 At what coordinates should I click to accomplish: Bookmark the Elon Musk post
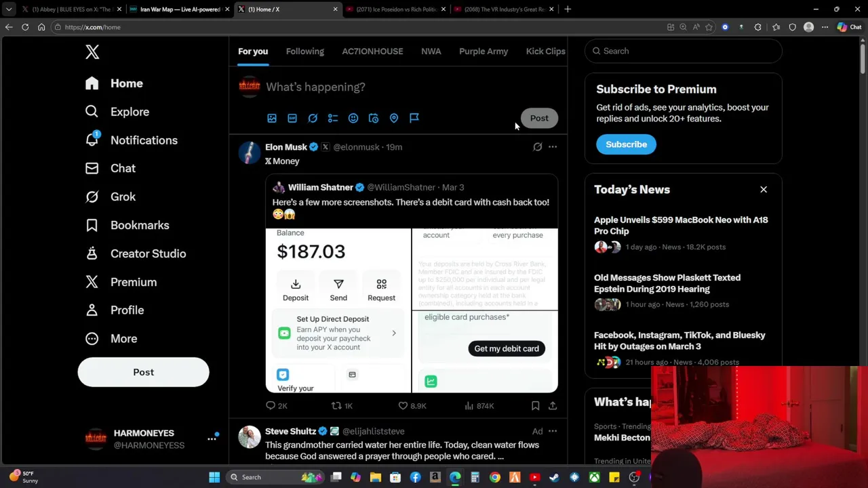[535, 405]
